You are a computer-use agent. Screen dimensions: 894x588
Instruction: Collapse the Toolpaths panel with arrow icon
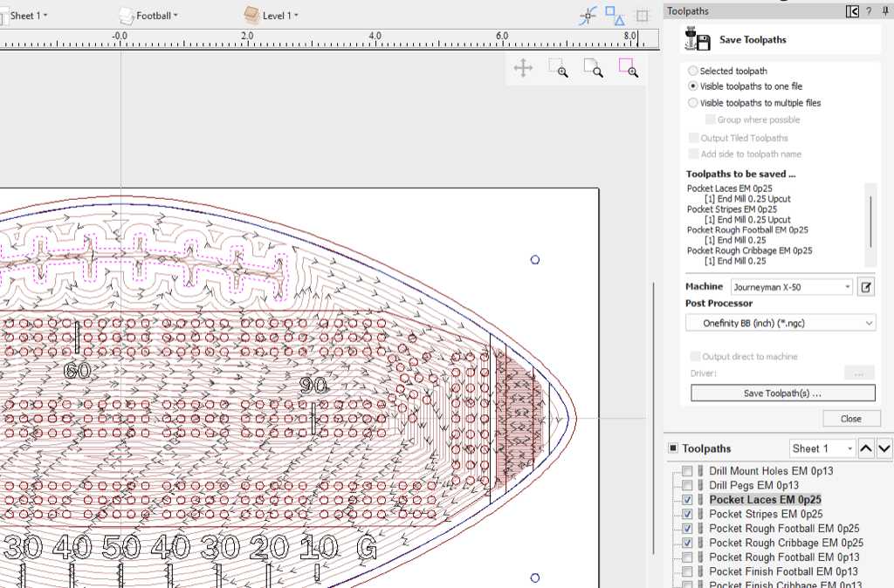(852, 10)
